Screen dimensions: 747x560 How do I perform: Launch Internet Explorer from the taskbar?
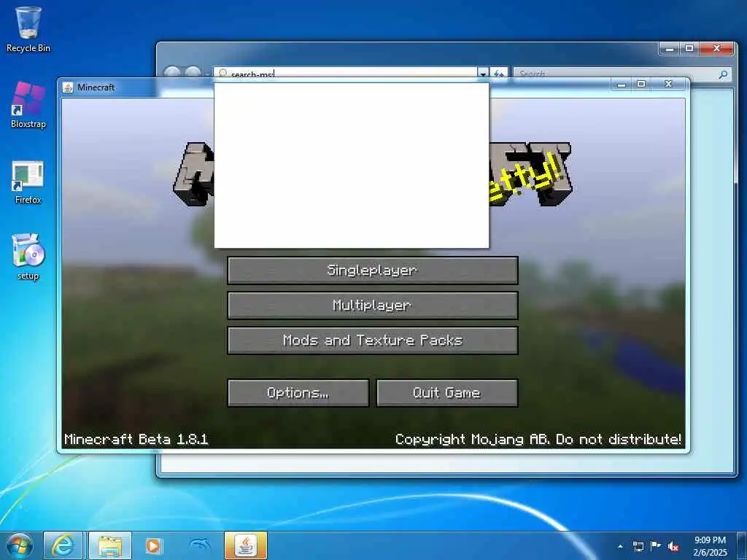pyautogui.click(x=63, y=545)
